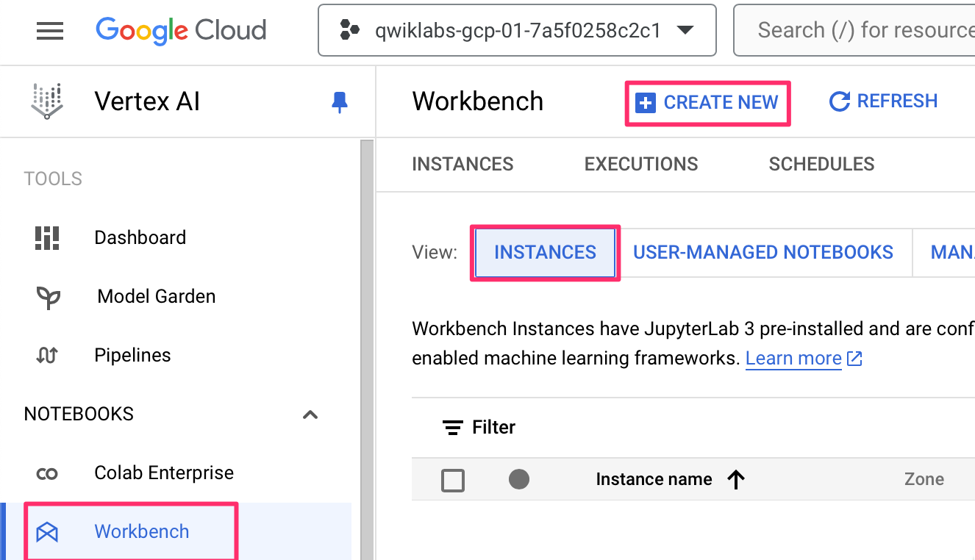Click the ascending sort arrow icon
Image resolution: width=975 pixels, height=560 pixels.
point(736,480)
